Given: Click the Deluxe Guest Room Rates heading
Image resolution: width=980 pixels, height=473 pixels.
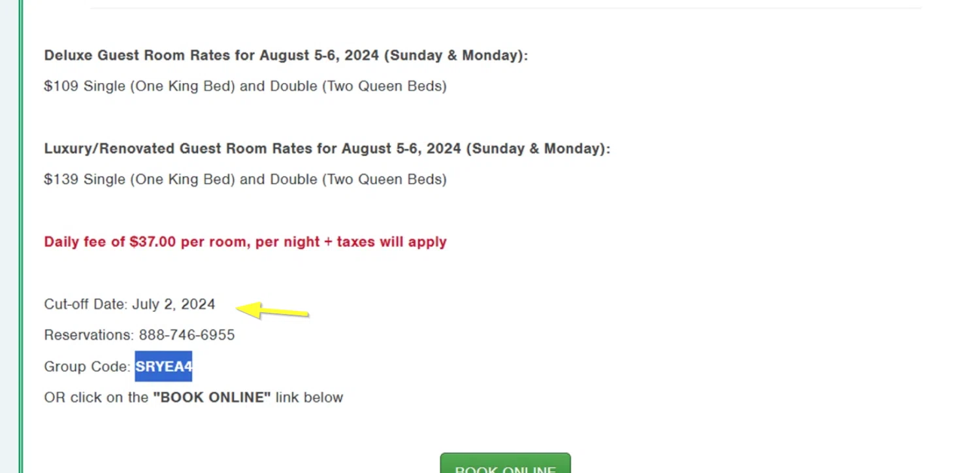Looking at the screenshot, I should pos(286,56).
